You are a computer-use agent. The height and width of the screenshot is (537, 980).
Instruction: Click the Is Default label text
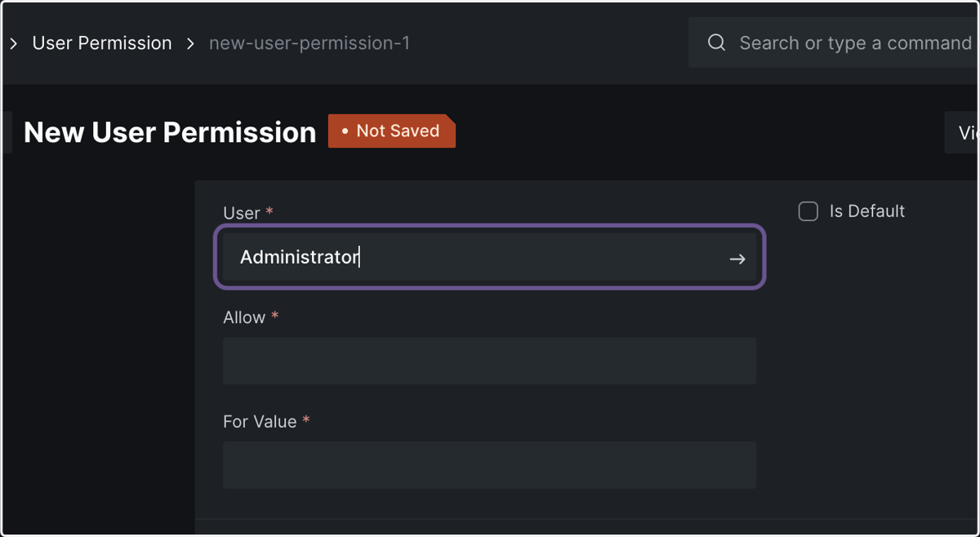pyautogui.click(x=867, y=211)
